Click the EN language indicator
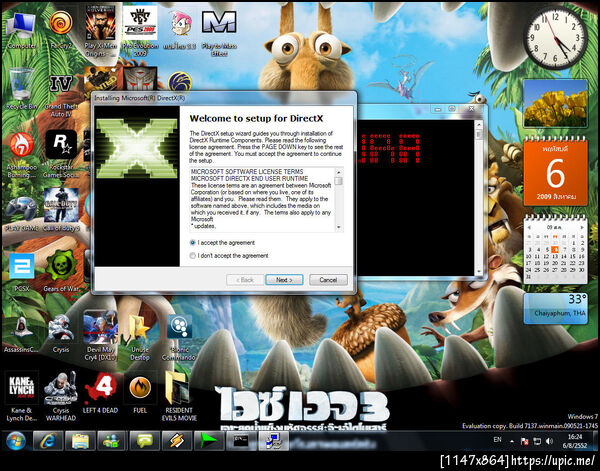 (x=497, y=440)
